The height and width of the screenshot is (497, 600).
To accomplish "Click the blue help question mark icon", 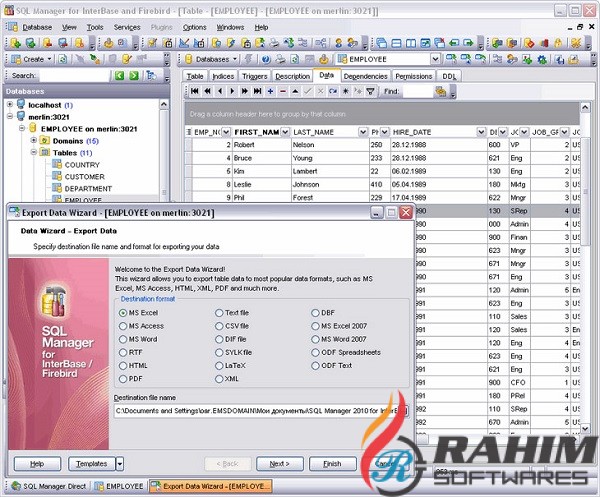I will pyautogui.click(x=266, y=59).
